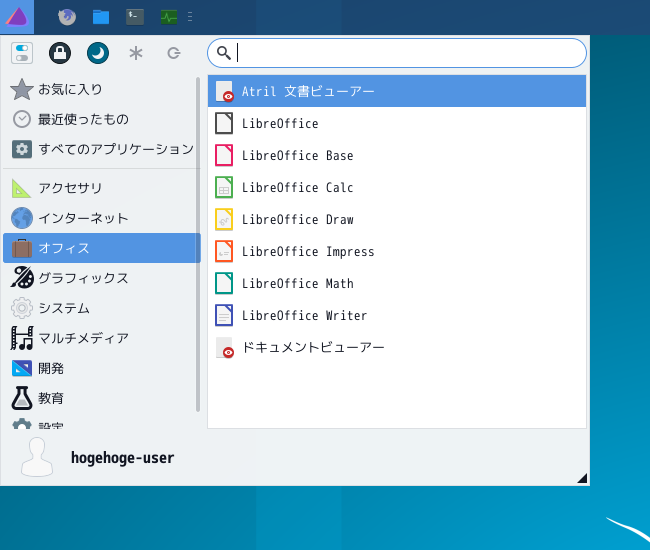Screen dimensions: 650x550
Task: Launch Firefox from the top panel
Action: point(67,17)
